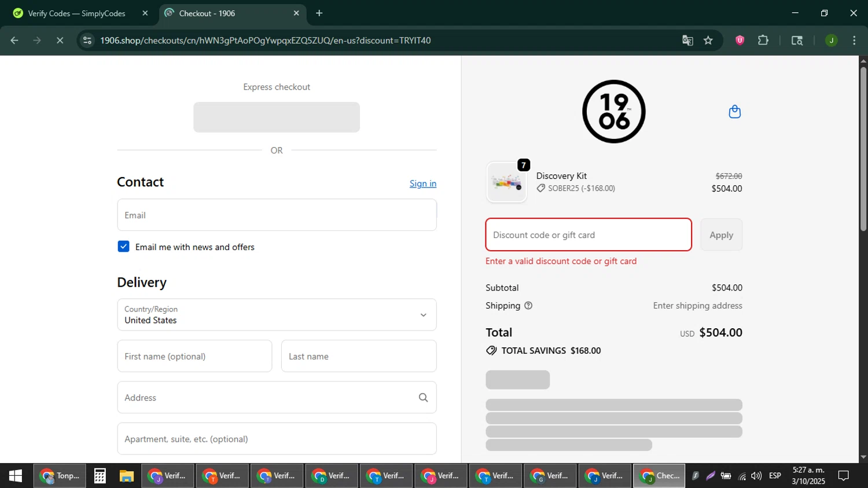Expand the Country/Region dropdown
This screenshot has height=488, width=868.
tap(277, 315)
